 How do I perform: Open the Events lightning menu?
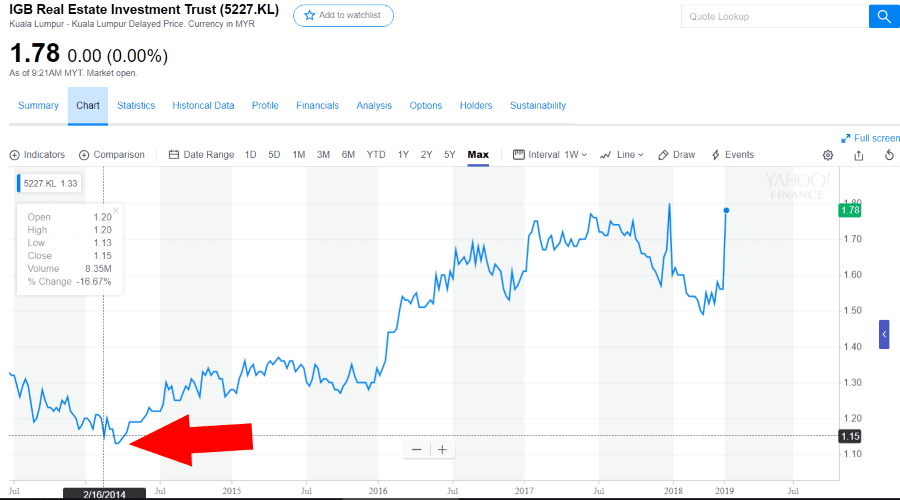[733, 155]
